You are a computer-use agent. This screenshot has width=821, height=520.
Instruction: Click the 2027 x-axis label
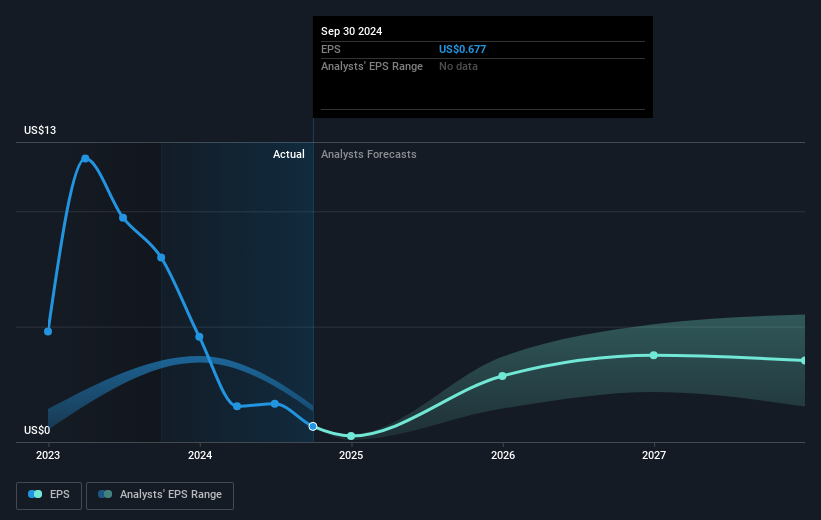[654, 456]
